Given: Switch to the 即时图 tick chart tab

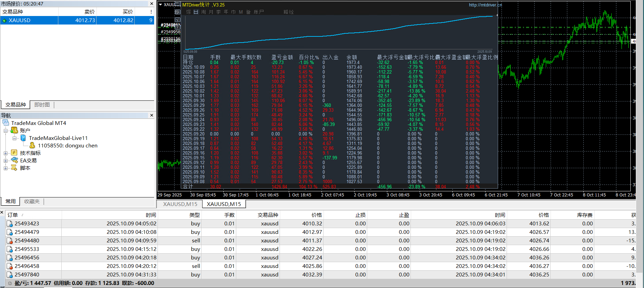Looking at the screenshot, I should (x=42, y=105).
